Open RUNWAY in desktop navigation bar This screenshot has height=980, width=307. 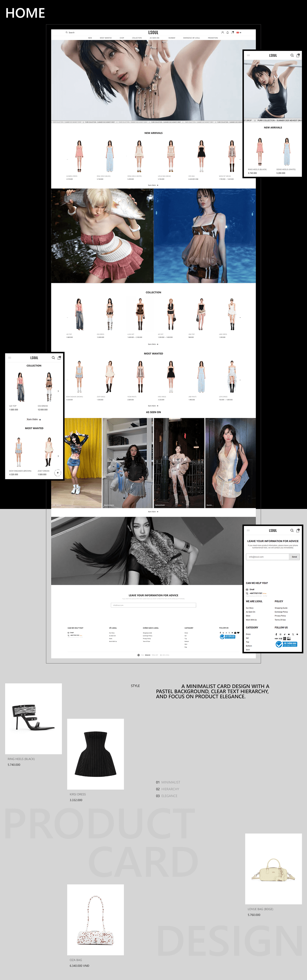pyautogui.click(x=172, y=38)
